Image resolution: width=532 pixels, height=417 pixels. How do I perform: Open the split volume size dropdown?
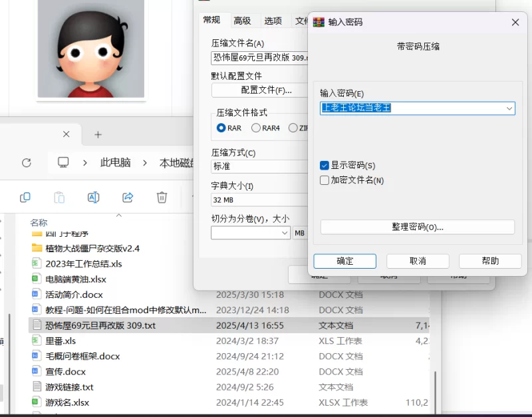point(285,233)
